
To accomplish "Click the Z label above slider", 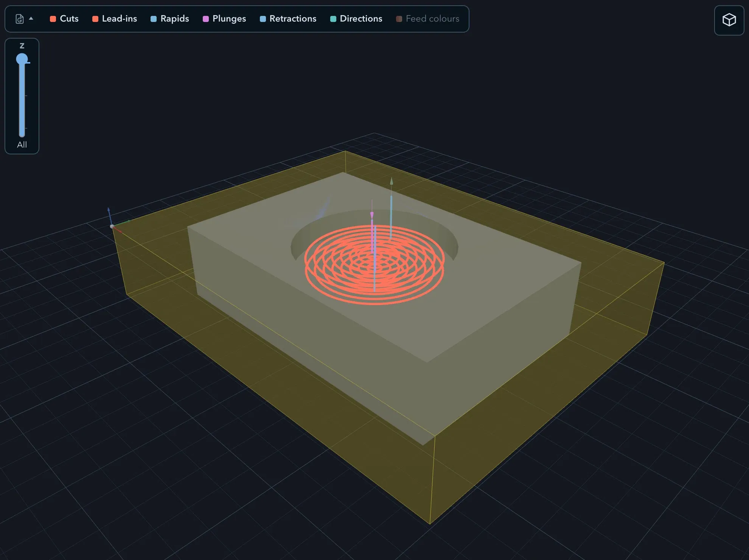I will pos(22,46).
